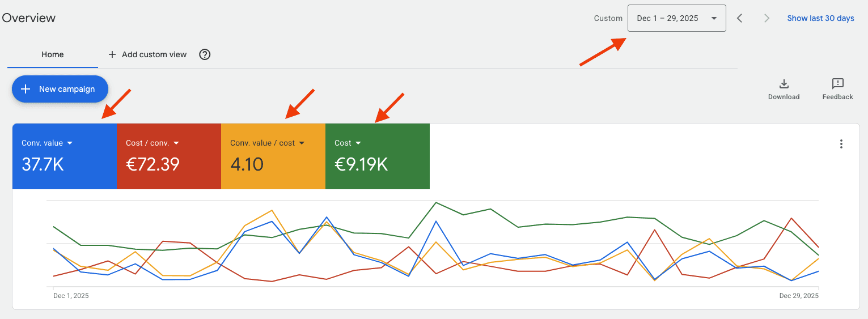Select the 4.10 value in orange card
Image resolution: width=868 pixels, height=319 pixels.
247,164
